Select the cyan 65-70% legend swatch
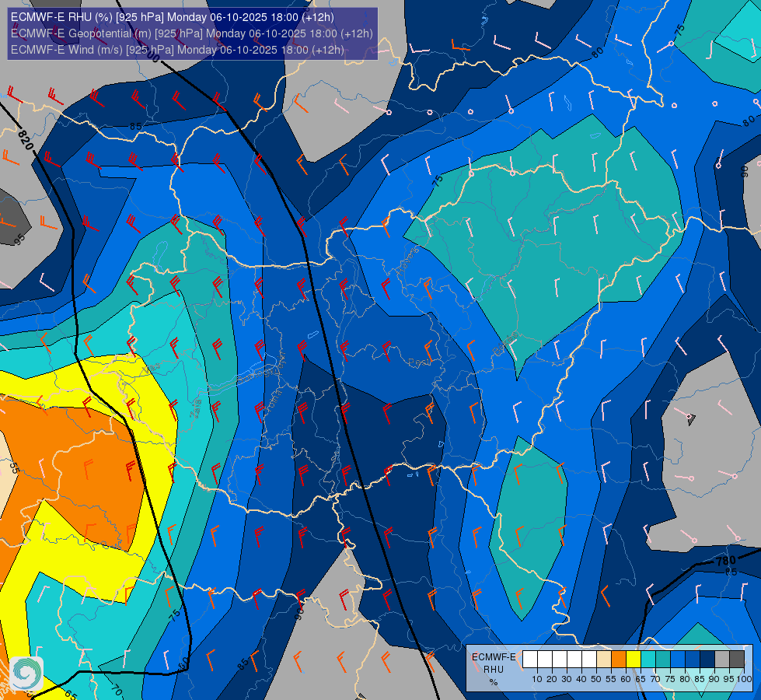This screenshot has height=700, width=761. (x=648, y=660)
